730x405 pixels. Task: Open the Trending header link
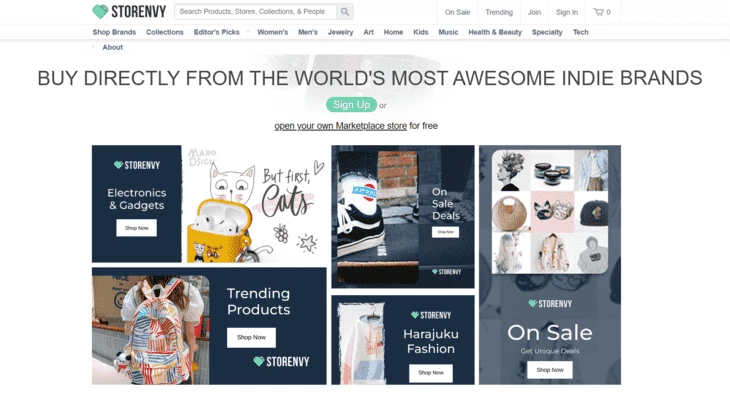499,12
